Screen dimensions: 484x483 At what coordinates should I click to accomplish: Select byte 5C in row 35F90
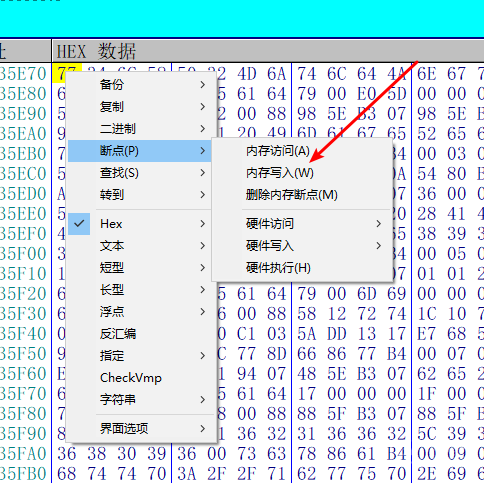coord(427,434)
